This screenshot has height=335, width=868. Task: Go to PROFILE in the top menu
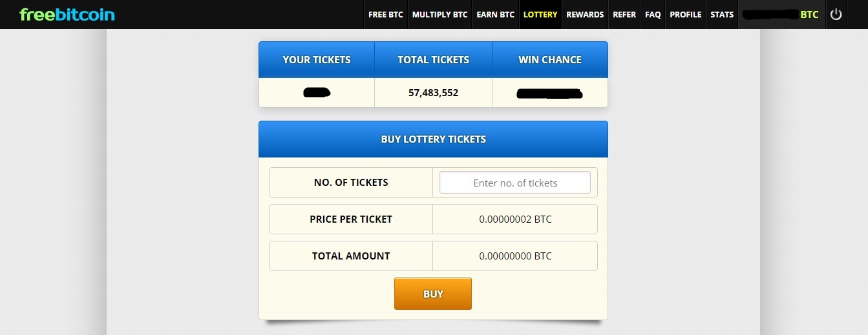pos(686,14)
